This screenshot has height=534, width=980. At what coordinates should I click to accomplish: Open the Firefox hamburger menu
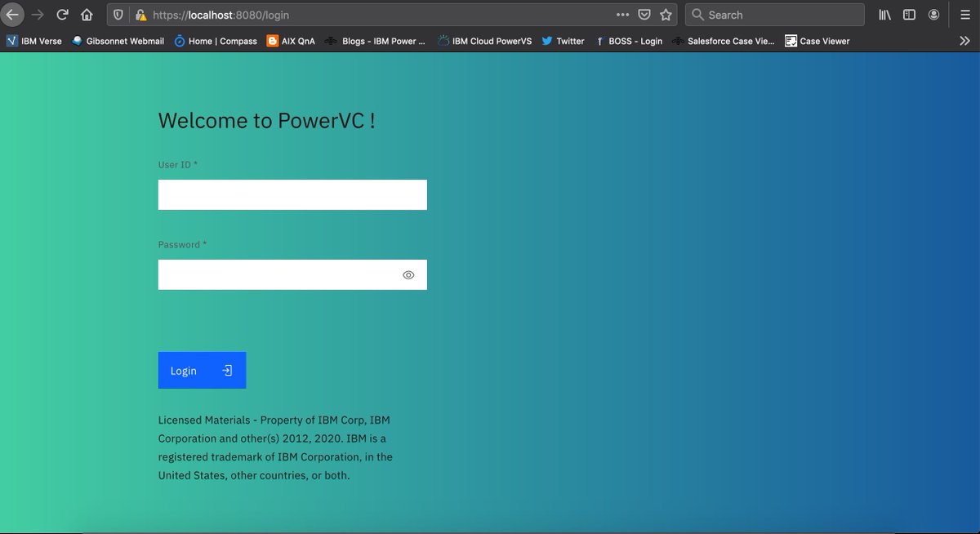pos(964,15)
